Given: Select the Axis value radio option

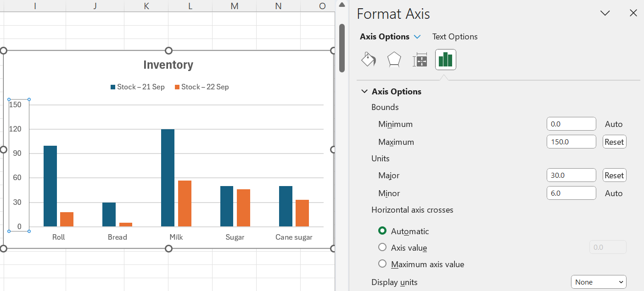Looking at the screenshot, I should 382,247.
